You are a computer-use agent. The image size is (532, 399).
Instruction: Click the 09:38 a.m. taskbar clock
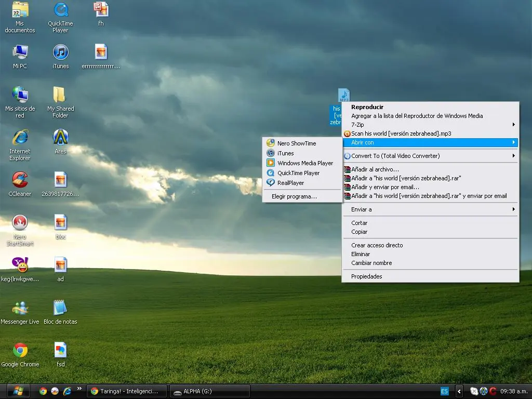coord(514,391)
